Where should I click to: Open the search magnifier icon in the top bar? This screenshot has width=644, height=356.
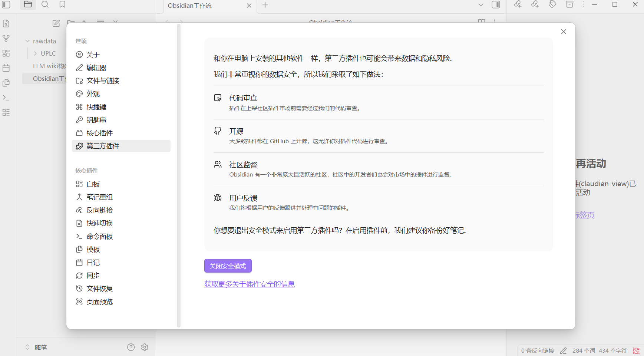tap(45, 4)
